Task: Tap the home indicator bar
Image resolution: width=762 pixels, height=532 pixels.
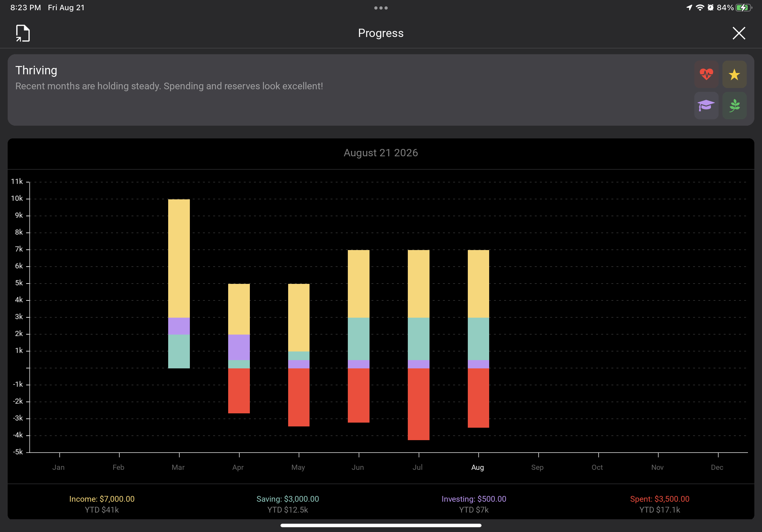Action: click(x=381, y=525)
